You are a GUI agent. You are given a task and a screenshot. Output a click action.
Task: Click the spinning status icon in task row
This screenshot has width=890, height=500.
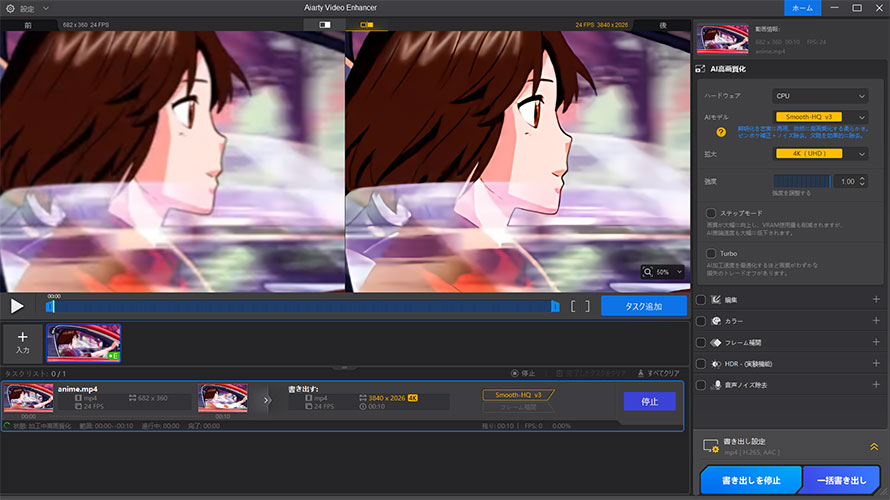click(7, 426)
